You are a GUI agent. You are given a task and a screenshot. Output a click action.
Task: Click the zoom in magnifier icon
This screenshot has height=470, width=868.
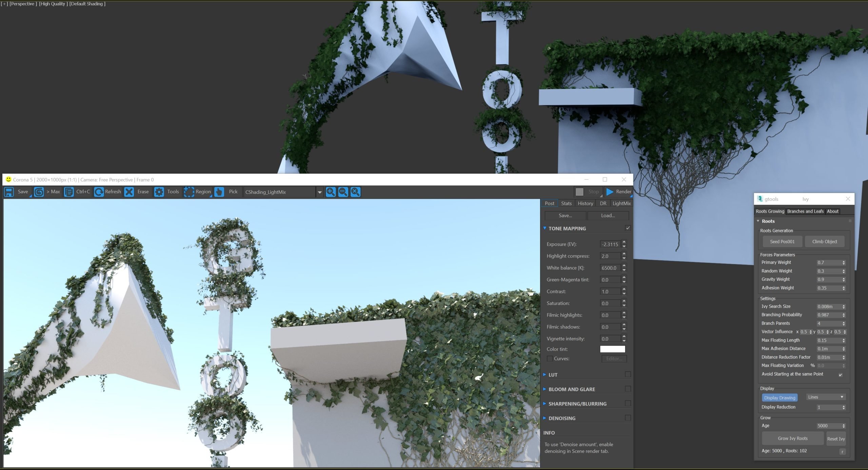tap(331, 192)
